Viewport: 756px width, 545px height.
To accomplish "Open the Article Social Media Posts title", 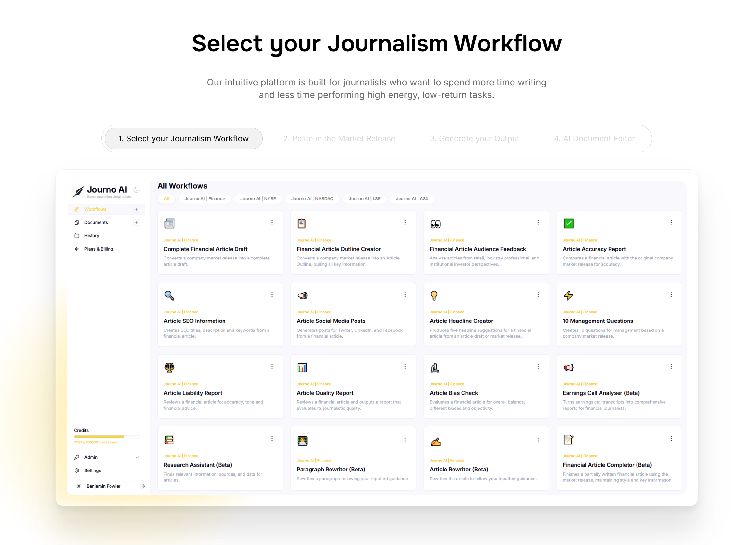I will 331,321.
